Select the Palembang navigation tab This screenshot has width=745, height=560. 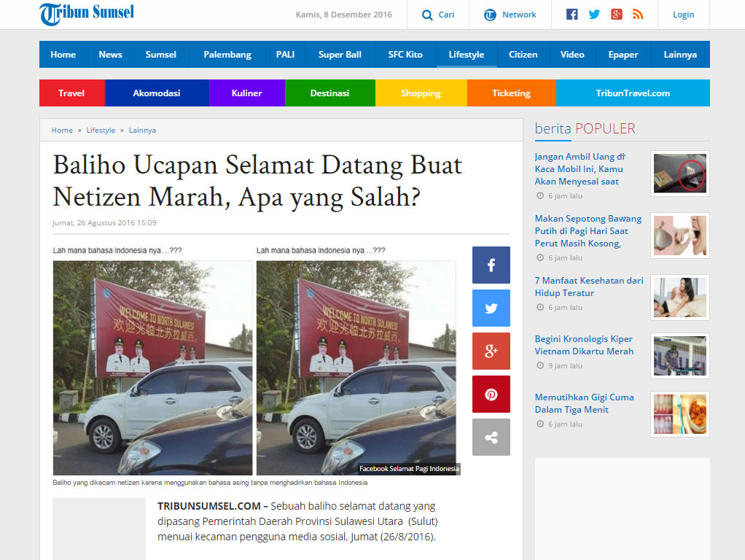pyautogui.click(x=227, y=55)
